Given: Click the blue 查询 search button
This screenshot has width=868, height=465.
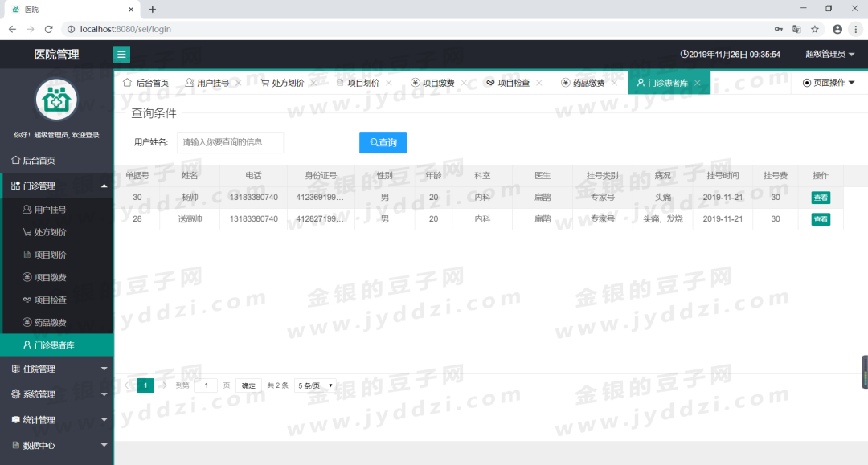Looking at the screenshot, I should click(383, 143).
